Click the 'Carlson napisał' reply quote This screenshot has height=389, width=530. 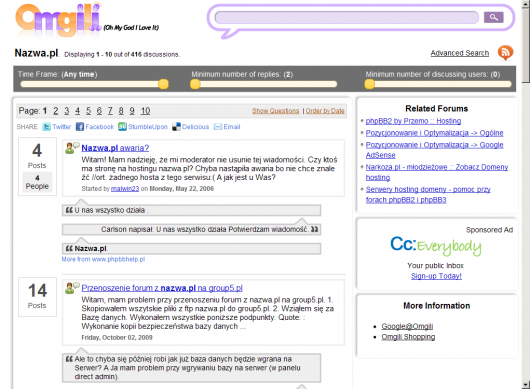pos(191,229)
